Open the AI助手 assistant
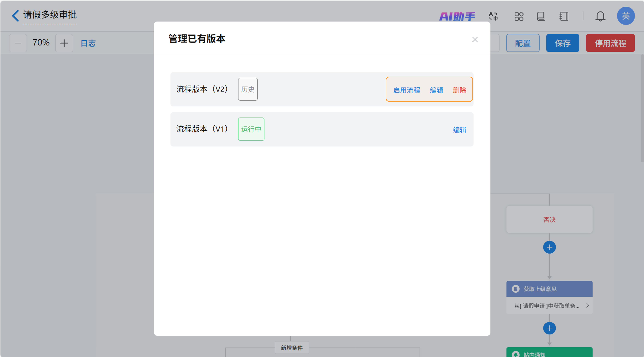 coord(457,17)
